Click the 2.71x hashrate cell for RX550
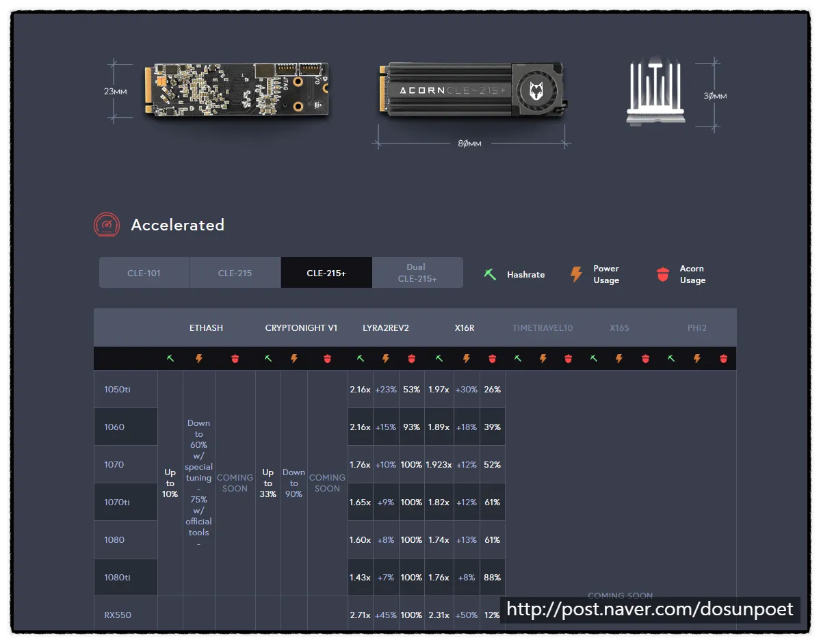The width and height of the screenshot is (821, 644). point(361,615)
